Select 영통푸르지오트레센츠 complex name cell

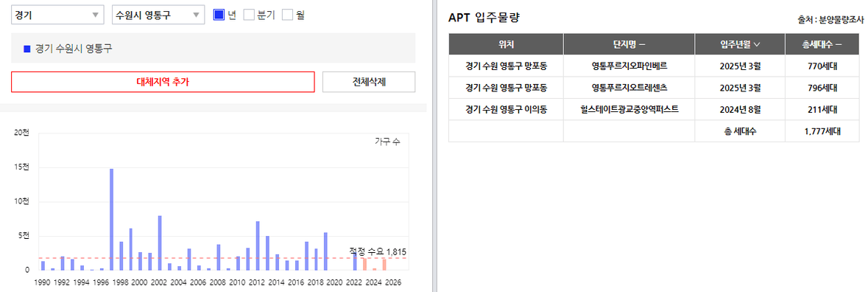tap(629, 88)
